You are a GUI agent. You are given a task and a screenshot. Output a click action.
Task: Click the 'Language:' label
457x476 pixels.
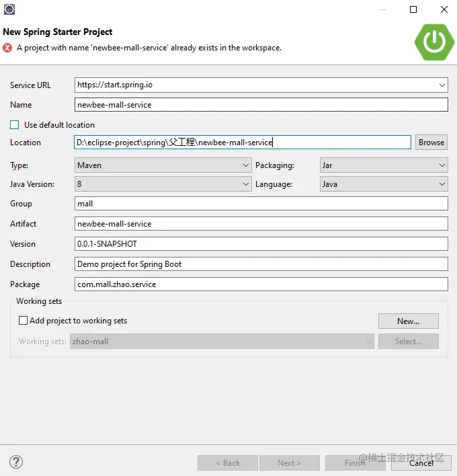point(274,184)
